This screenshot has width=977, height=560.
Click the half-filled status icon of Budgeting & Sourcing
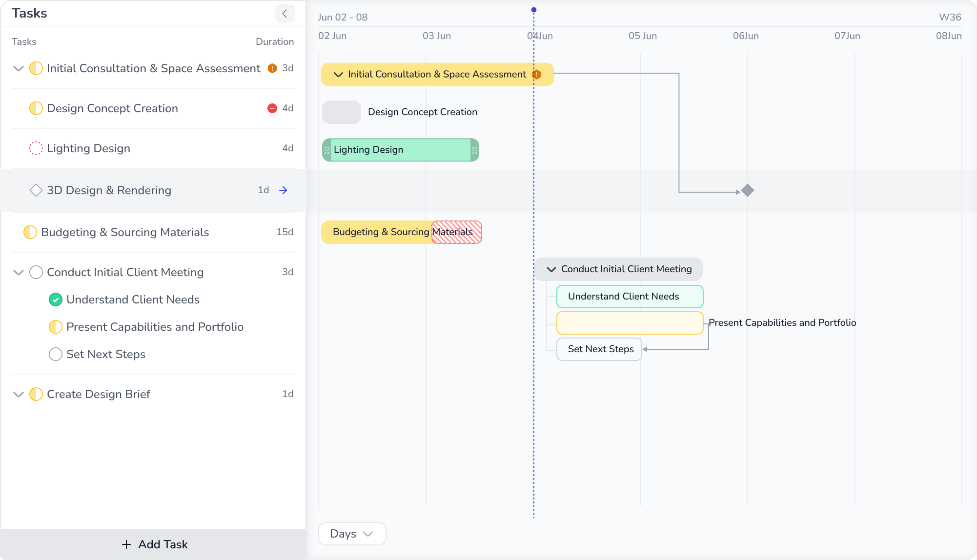[30, 232]
